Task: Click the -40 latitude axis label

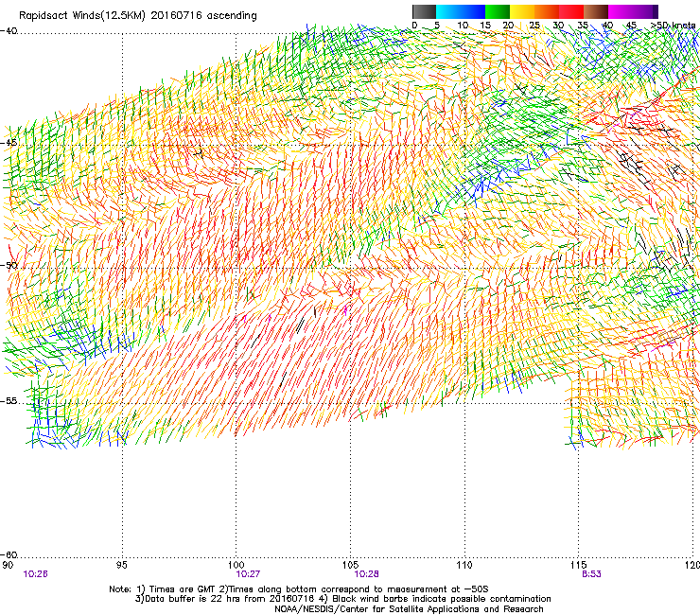Action: pos(9,31)
